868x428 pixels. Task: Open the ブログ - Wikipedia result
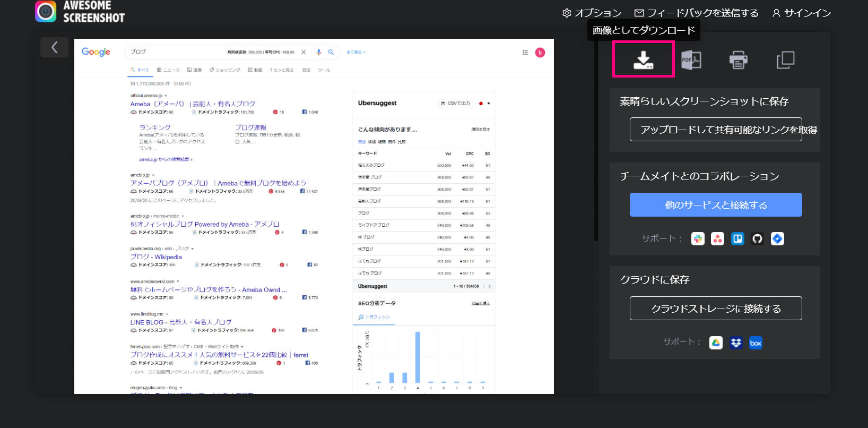click(156, 257)
